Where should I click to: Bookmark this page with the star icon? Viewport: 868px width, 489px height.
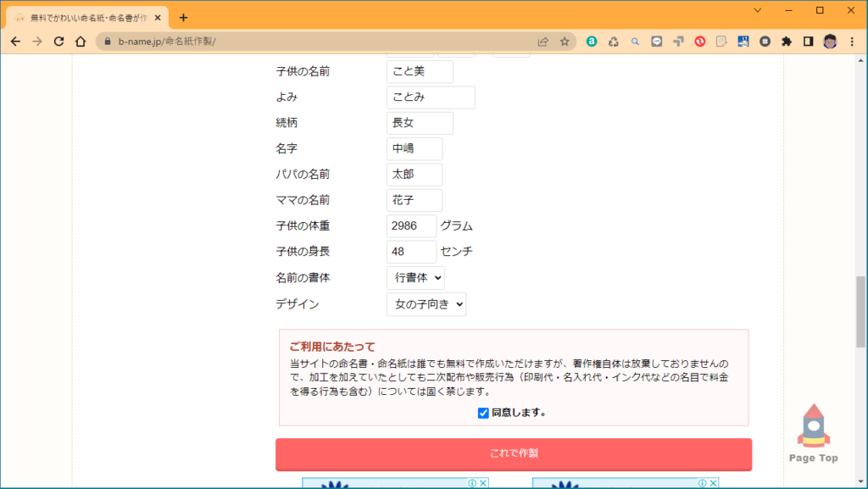click(563, 40)
